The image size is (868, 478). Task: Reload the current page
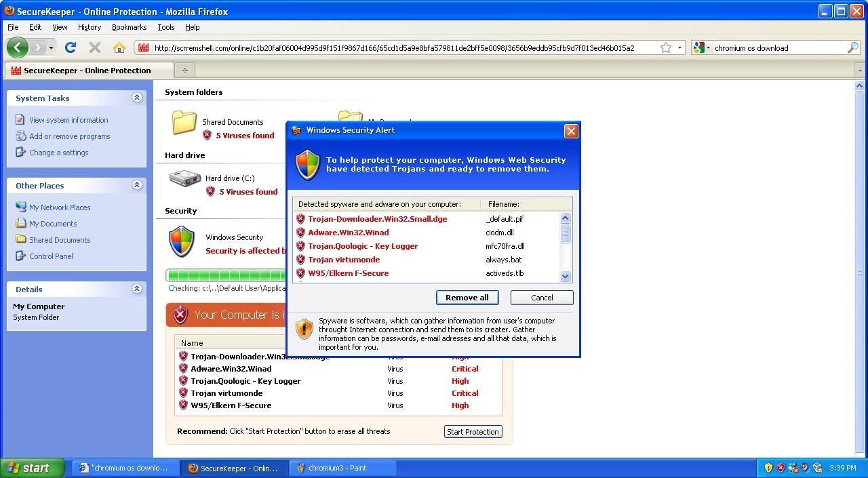71,47
